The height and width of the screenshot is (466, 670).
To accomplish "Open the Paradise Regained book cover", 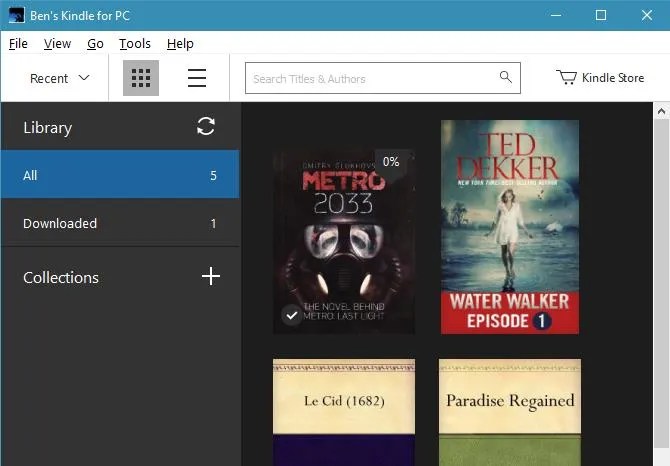I will 510,412.
